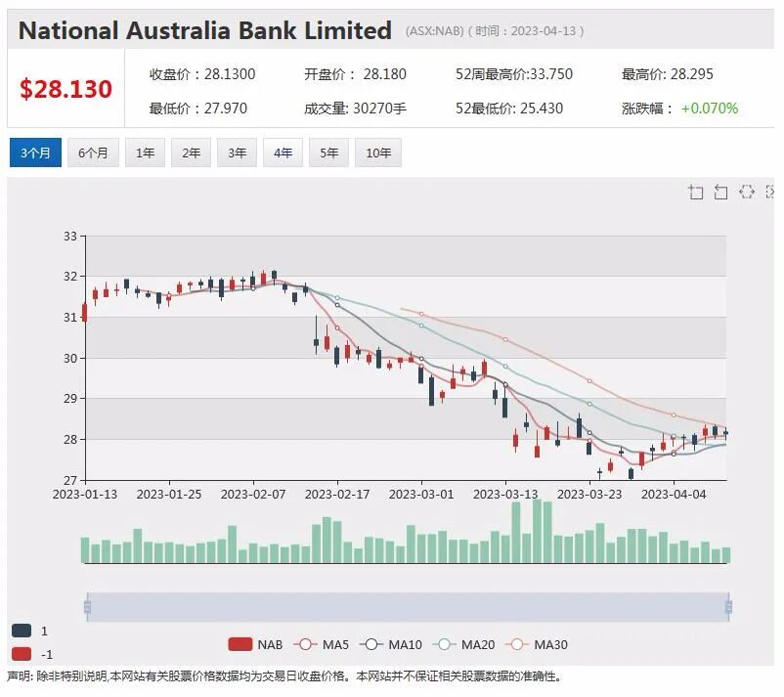Click the (ASX:NAB) ticker label

[434, 31]
